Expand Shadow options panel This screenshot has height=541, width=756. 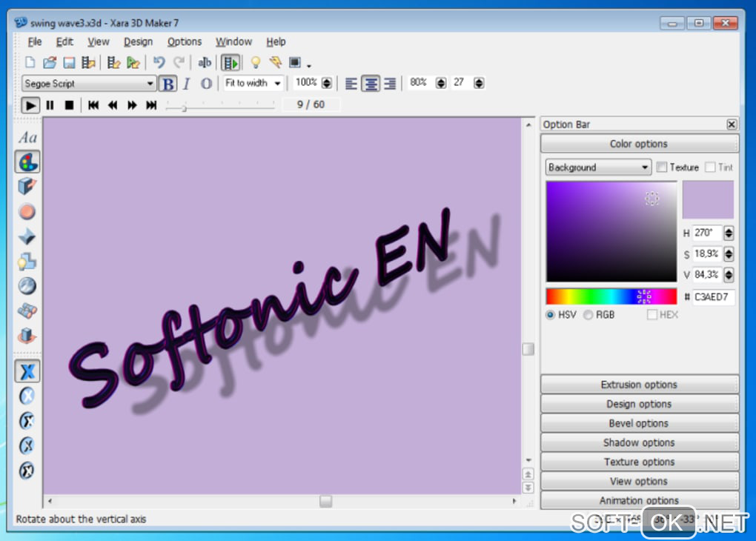point(640,442)
